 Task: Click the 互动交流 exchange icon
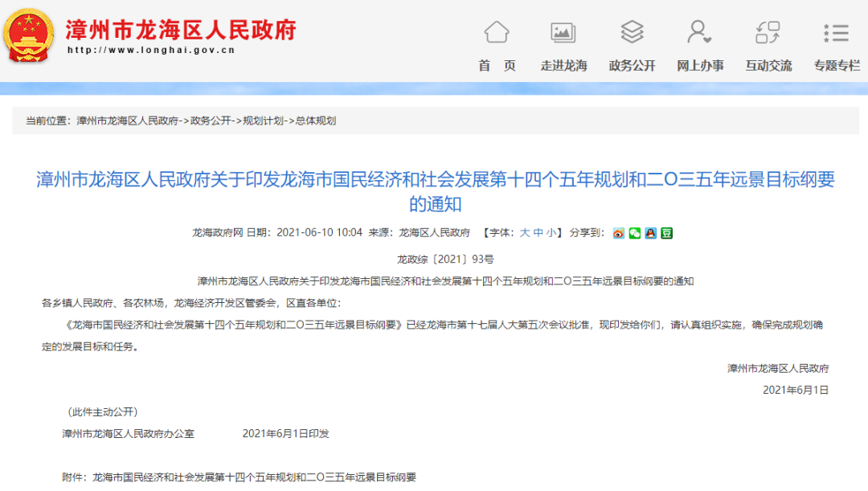tap(768, 33)
